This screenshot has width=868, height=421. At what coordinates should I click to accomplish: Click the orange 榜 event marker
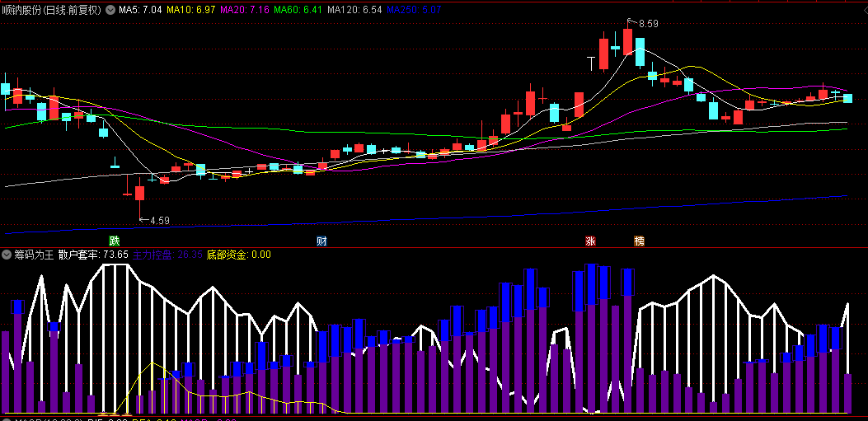[x=640, y=241]
